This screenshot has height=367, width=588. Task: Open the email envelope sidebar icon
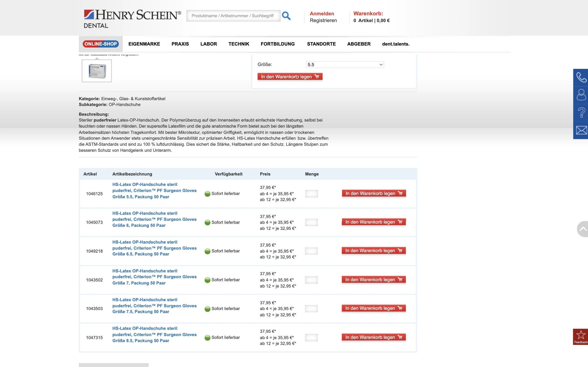pos(581,130)
